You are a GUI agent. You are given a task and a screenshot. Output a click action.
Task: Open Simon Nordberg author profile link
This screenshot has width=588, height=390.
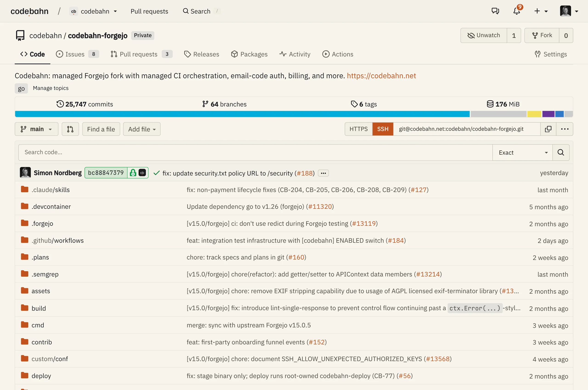(x=57, y=173)
